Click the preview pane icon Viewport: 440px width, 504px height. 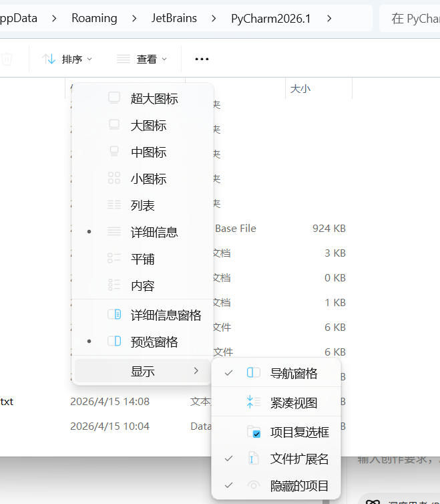pyautogui.click(x=114, y=341)
